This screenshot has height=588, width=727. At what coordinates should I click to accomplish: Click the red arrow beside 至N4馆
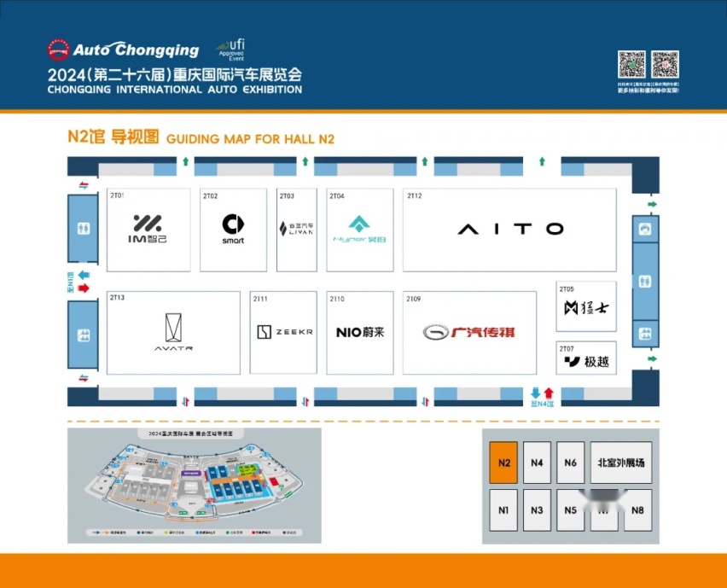[549, 393]
